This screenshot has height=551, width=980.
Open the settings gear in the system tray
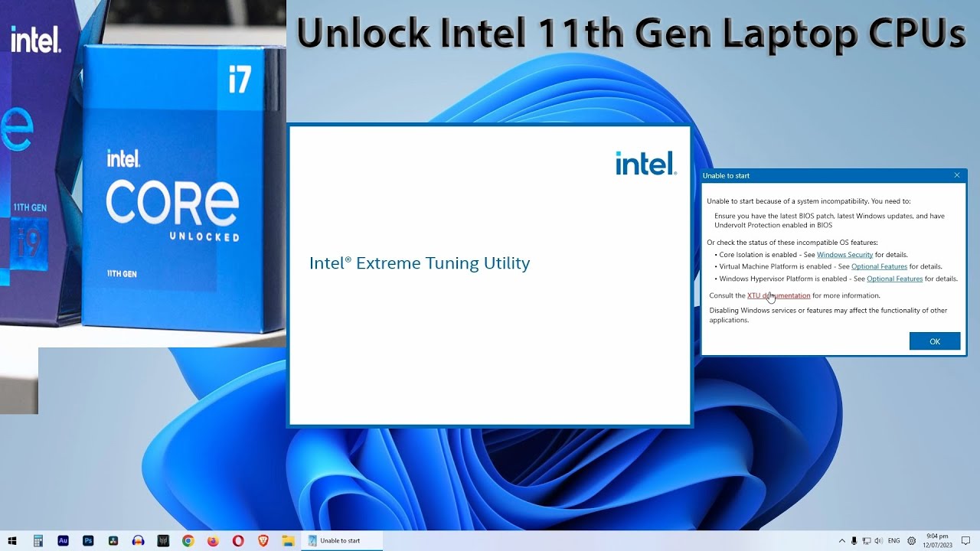(x=911, y=540)
